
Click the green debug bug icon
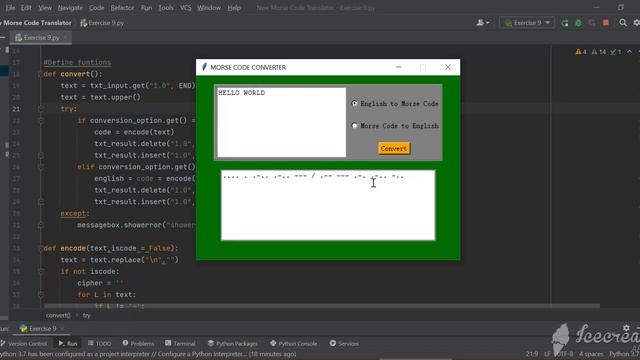[578, 23]
